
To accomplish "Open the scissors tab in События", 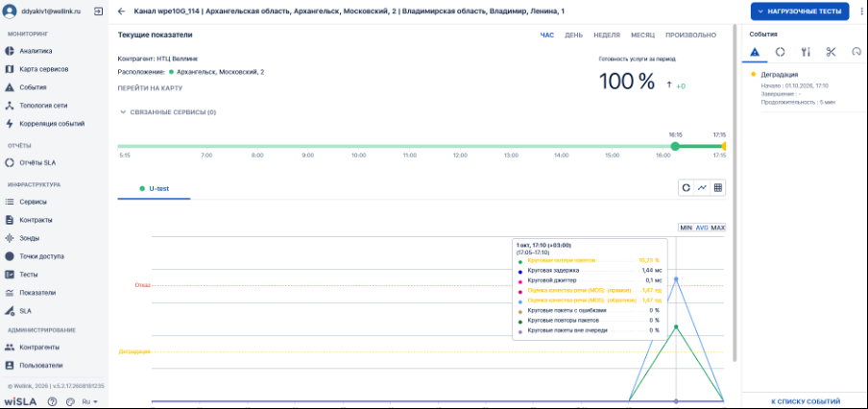I will click(831, 52).
